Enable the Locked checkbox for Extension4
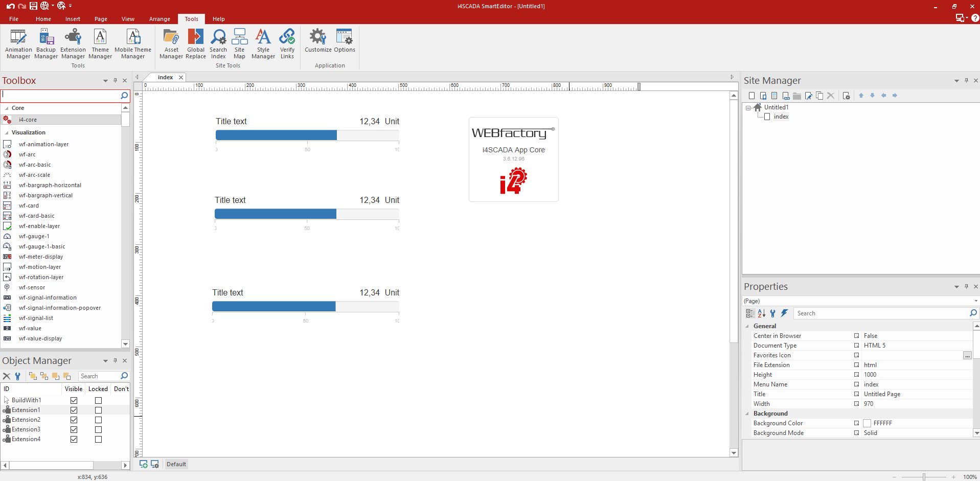This screenshot has height=481, width=980. pos(98,439)
